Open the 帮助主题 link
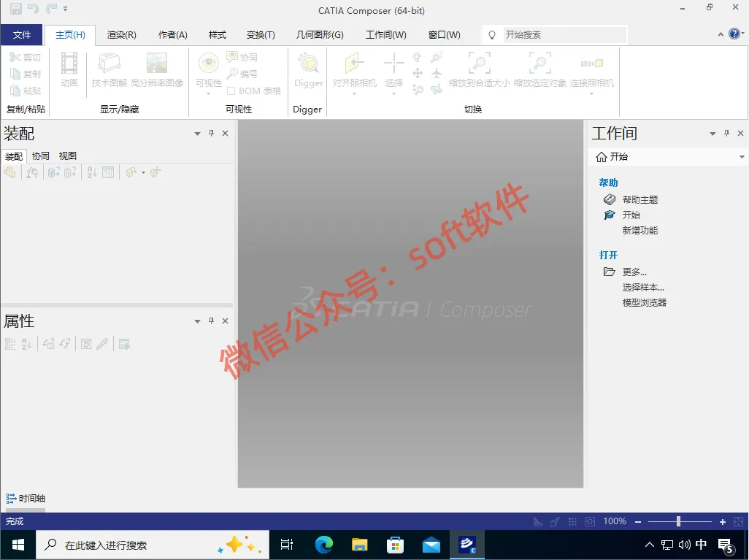 [x=640, y=200]
